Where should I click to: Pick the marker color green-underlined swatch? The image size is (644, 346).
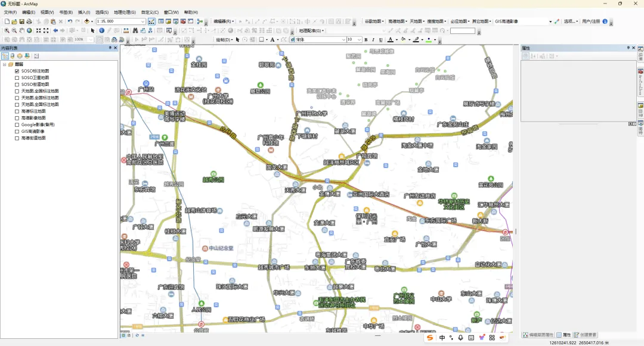coord(428,40)
